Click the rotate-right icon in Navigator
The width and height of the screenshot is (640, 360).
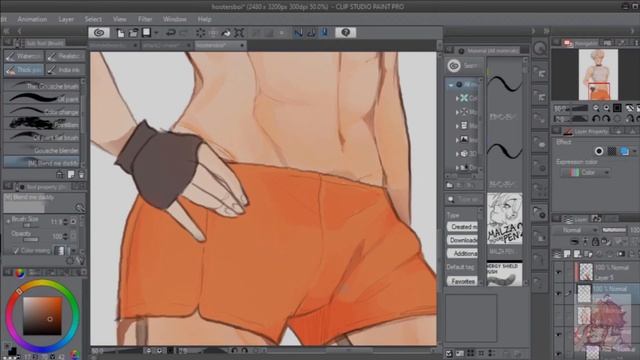click(x=606, y=119)
